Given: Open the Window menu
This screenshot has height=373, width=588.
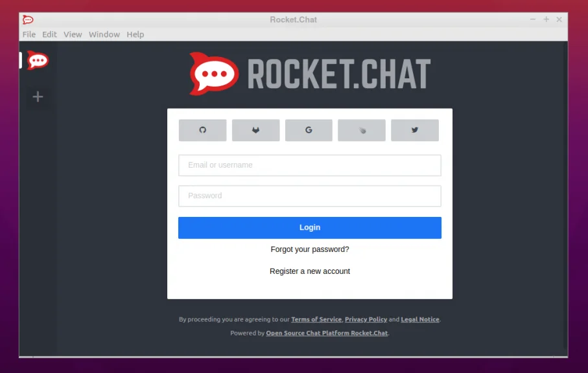Looking at the screenshot, I should 104,34.
